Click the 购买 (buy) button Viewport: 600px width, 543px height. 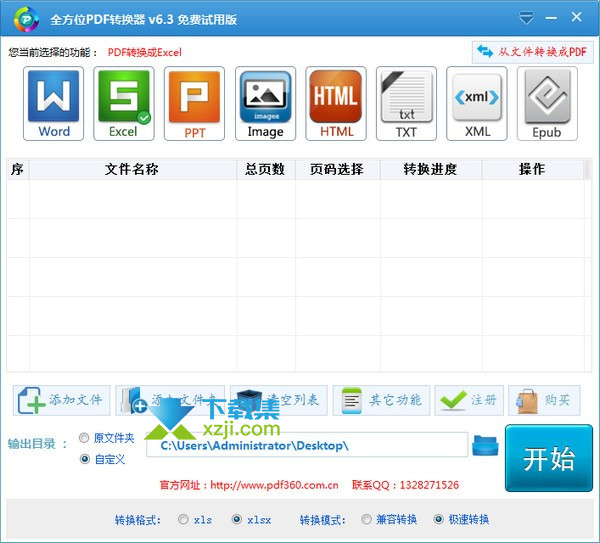(x=544, y=400)
